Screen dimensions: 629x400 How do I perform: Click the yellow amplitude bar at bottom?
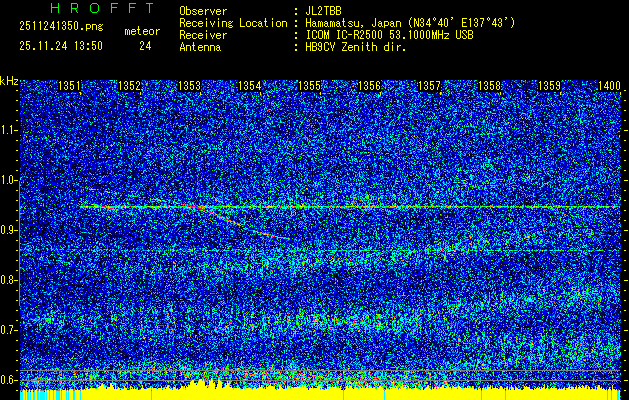tap(200, 388)
